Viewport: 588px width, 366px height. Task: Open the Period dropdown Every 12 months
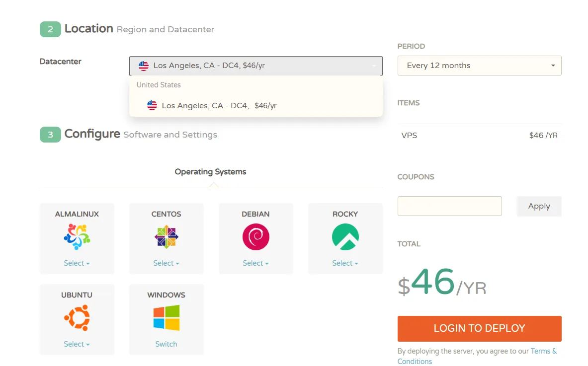click(479, 66)
